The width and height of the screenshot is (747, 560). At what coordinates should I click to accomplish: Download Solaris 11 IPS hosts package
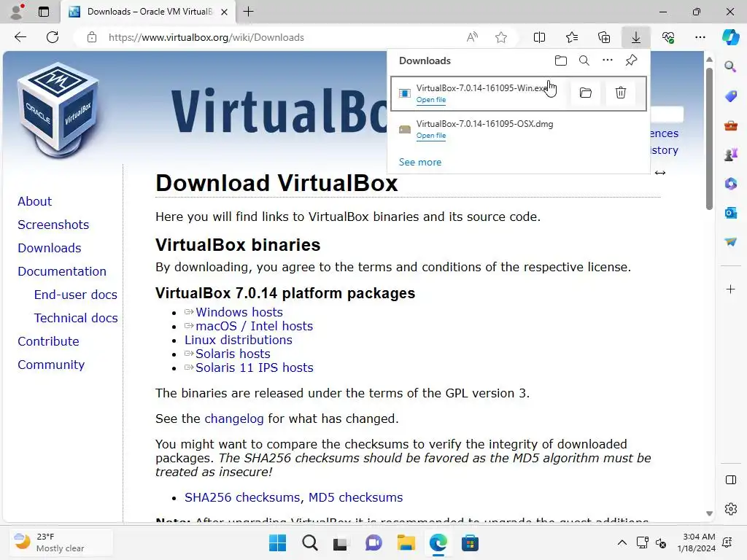pos(255,367)
